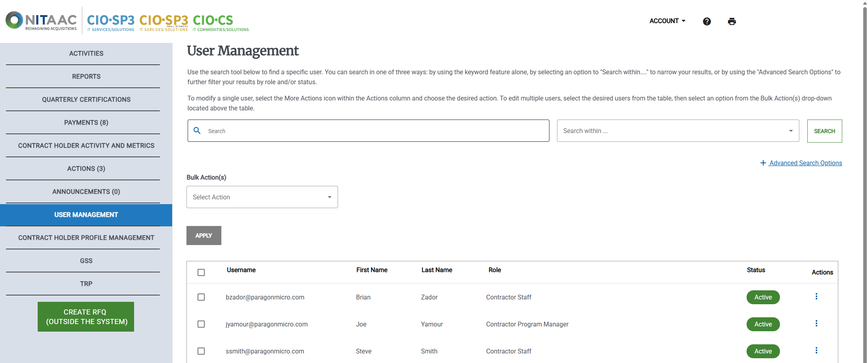Open the help question mark icon
868x363 pixels.
[707, 21]
